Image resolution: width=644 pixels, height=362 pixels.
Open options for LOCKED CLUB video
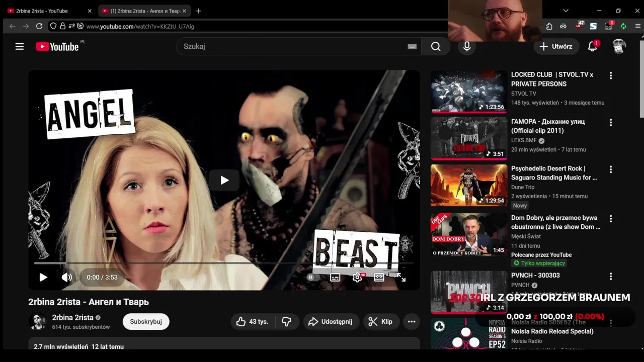(x=611, y=75)
